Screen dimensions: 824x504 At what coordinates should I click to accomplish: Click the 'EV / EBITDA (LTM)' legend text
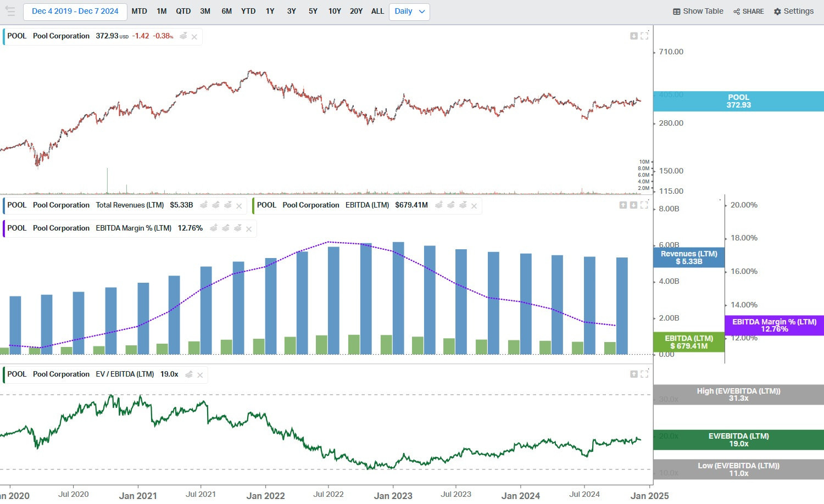(x=125, y=374)
